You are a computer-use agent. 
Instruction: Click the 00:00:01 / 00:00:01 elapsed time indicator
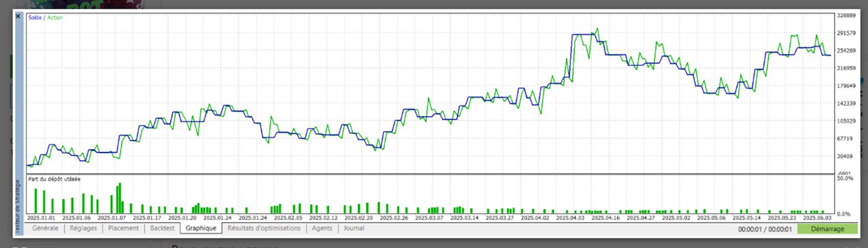765,230
